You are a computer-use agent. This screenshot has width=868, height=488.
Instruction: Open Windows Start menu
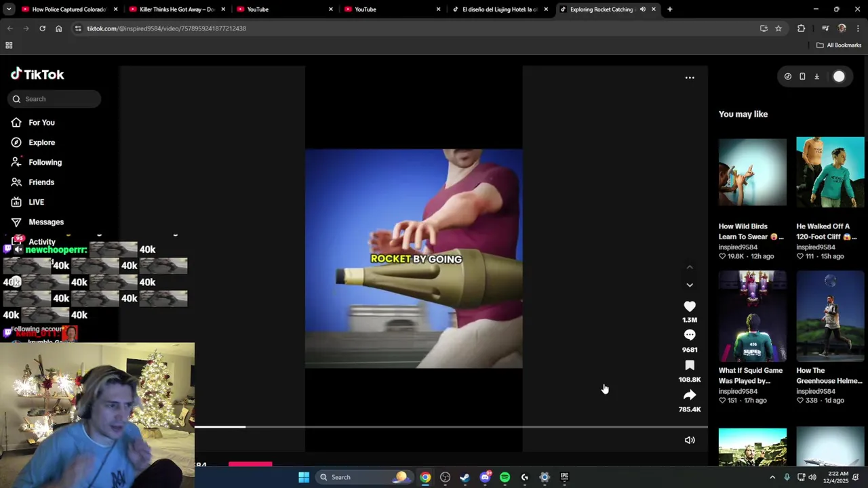coord(304,477)
